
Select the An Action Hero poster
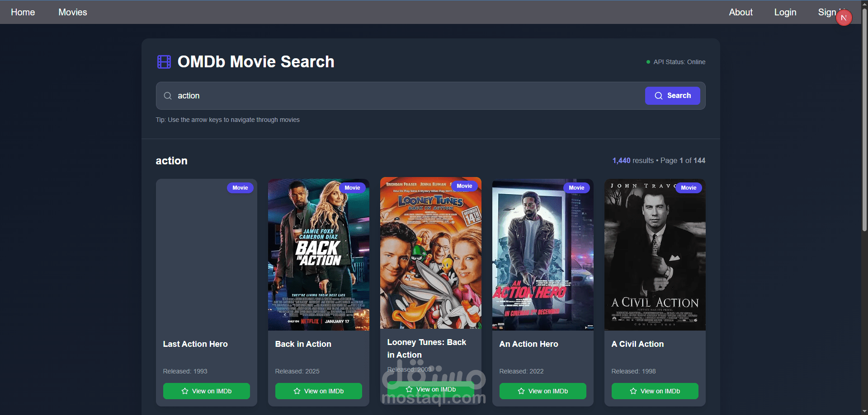543,255
